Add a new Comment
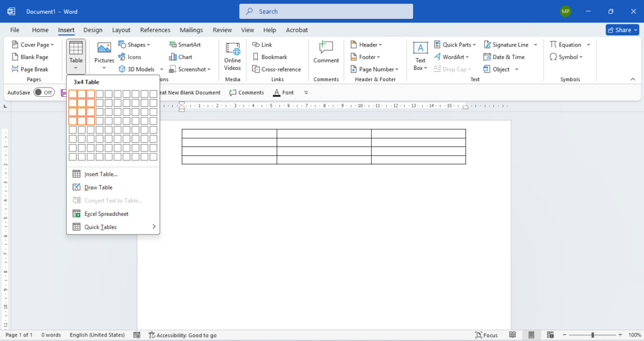Screen dimensions: 644x341 point(326,52)
